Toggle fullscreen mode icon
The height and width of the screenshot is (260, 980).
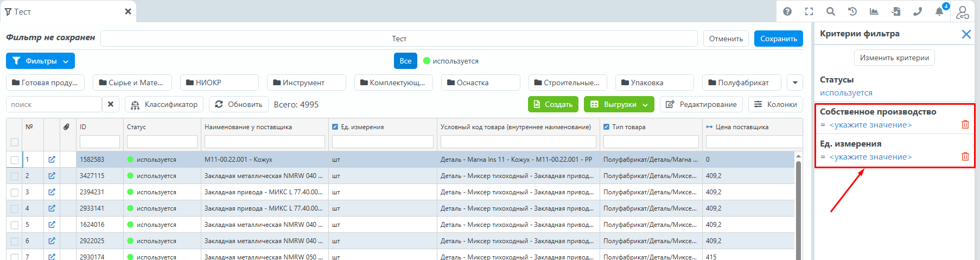tap(809, 11)
